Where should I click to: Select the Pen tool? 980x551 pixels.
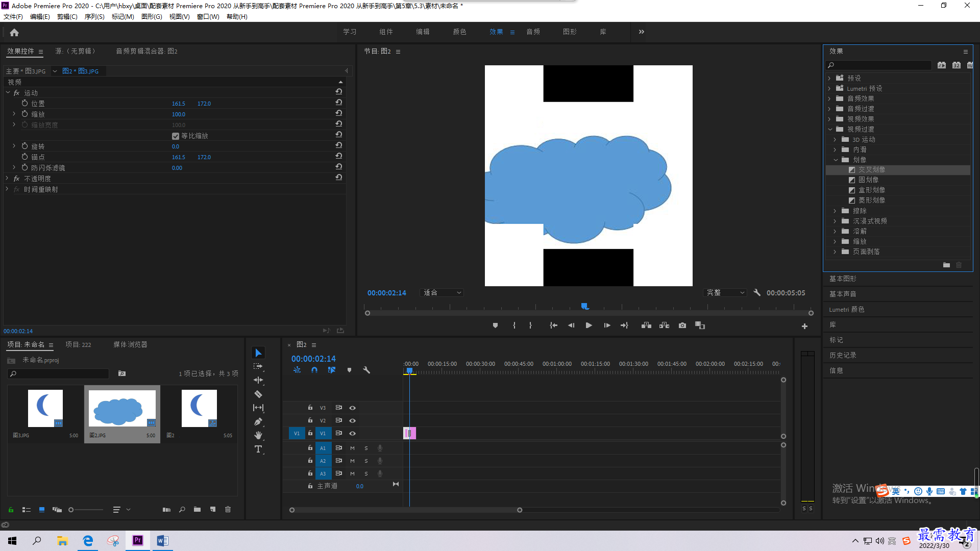258,421
